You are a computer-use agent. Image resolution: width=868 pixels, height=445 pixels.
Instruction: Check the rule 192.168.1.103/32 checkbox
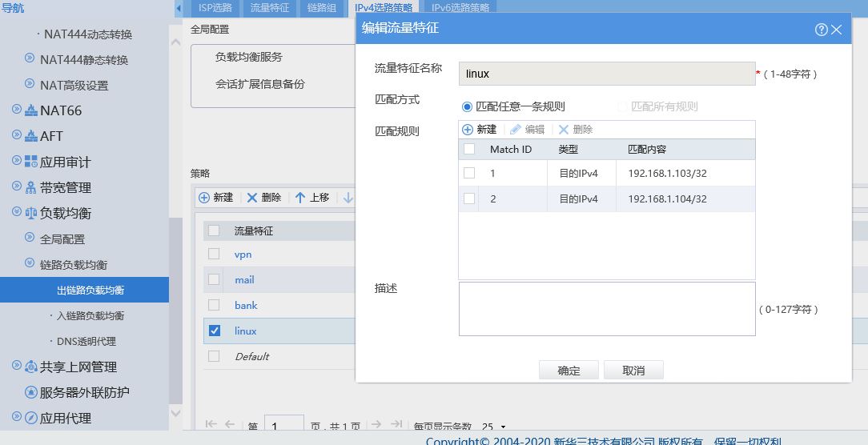(469, 173)
